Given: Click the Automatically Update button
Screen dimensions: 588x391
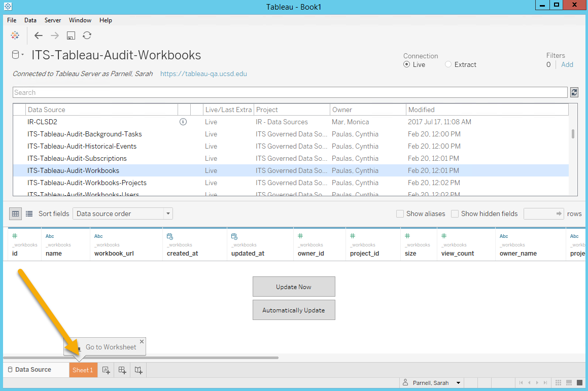Looking at the screenshot, I should tap(294, 310).
